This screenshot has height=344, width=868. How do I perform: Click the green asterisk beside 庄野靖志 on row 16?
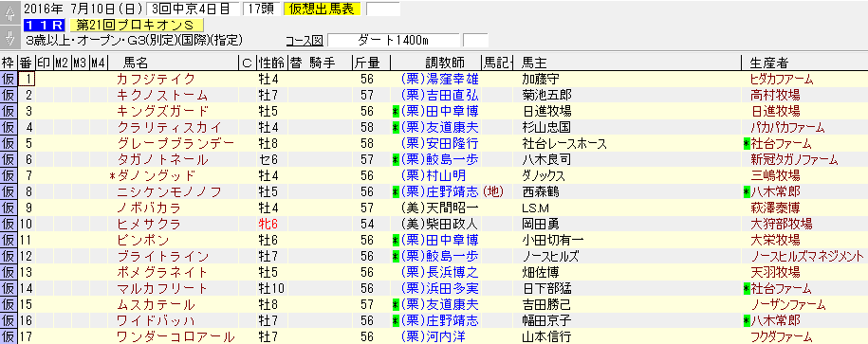pyautogui.click(x=396, y=320)
